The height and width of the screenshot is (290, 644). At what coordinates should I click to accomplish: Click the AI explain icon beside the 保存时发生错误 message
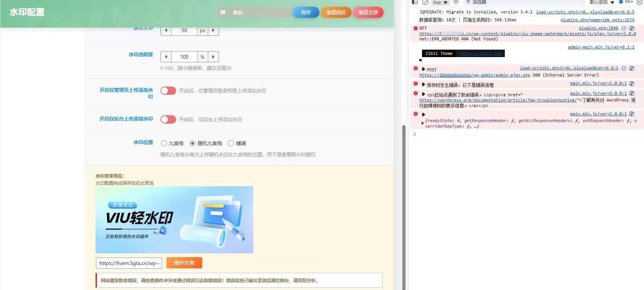[632, 84]
